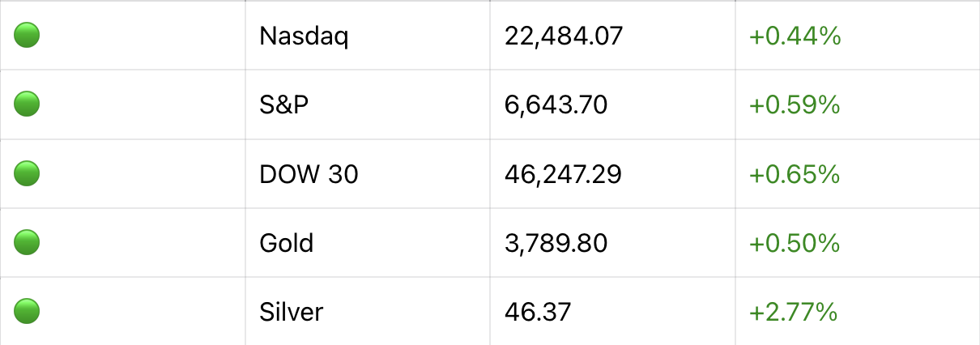Screen dimensions: 980x345
Task: Click the Silver label
Action: click(292, 311)
